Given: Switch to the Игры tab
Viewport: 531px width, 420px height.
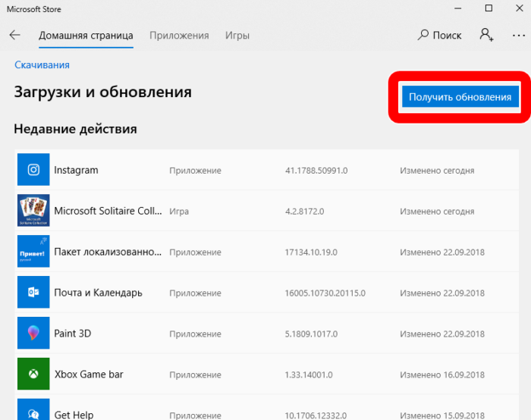Looking at the screenshot, I should click(237, 36).
